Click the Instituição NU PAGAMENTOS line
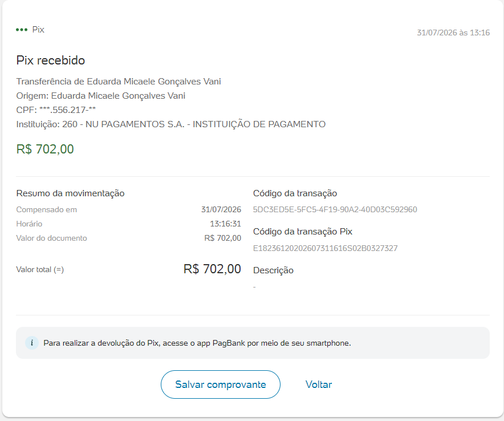The image size is (504, 421). click(170, 124)
